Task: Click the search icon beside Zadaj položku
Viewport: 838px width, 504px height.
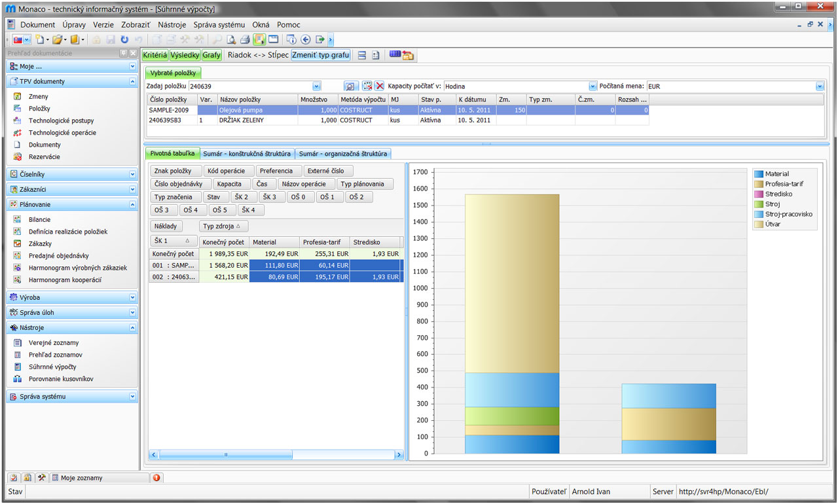Action: tap(350, 86)
